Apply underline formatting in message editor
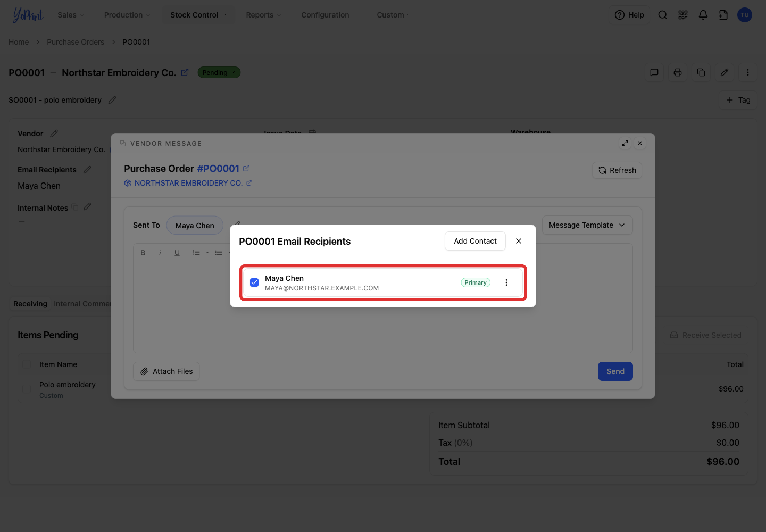Viewport: 766px width, 532px height. 177,253
